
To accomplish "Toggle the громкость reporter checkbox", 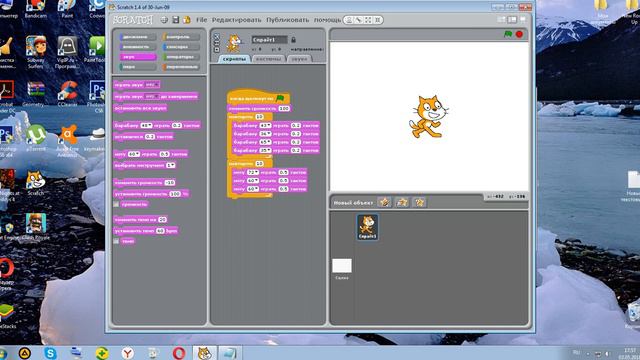I will [x=116, y=204].
